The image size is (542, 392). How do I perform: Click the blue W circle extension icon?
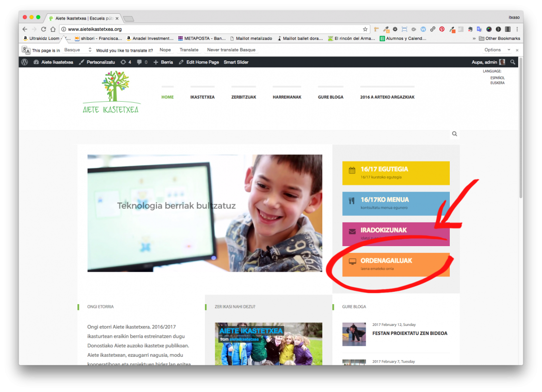[423, 29]
